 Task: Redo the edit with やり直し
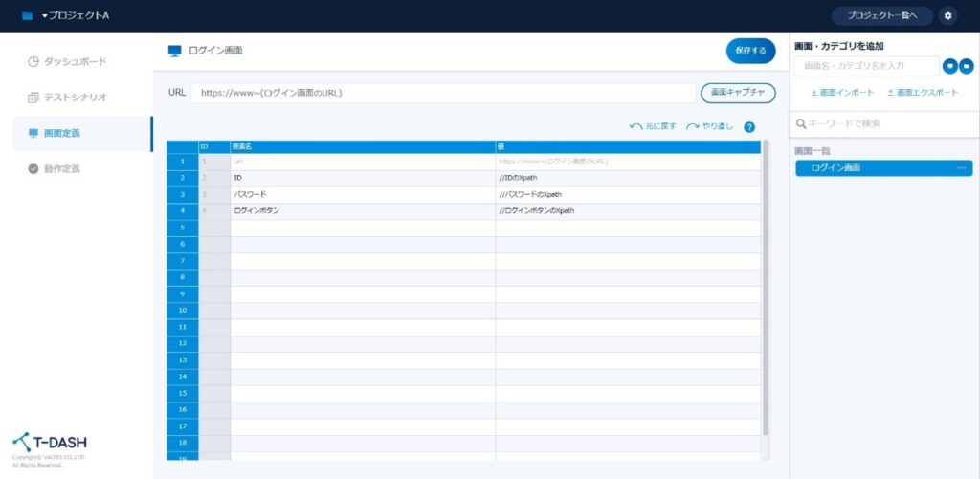point(711,126)
